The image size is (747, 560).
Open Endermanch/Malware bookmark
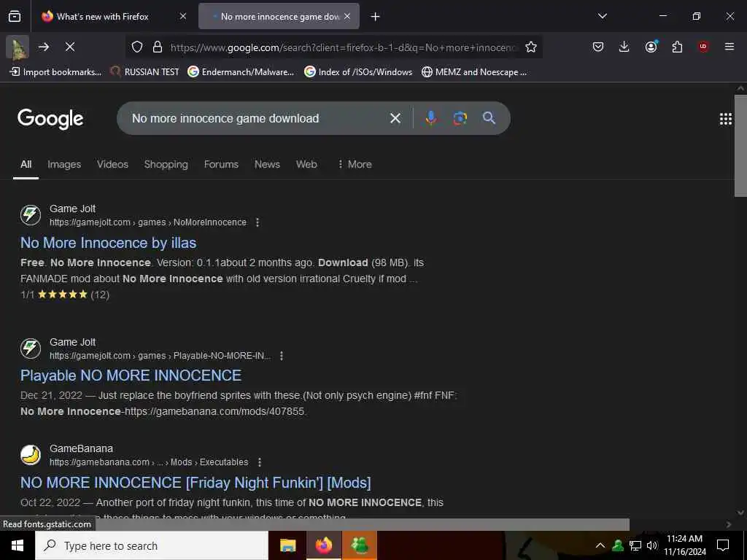[x=241, y=72]
